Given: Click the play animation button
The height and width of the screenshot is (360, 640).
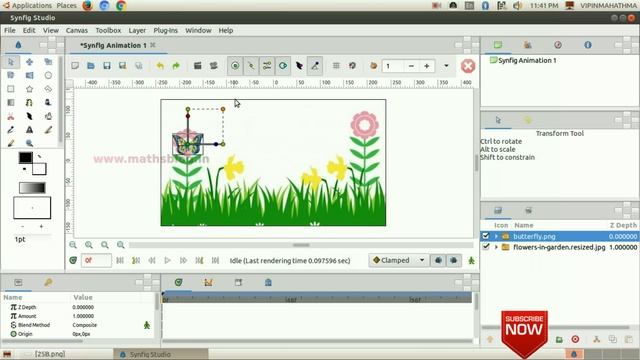Looking at the screenshot, I should coord(167,260).
